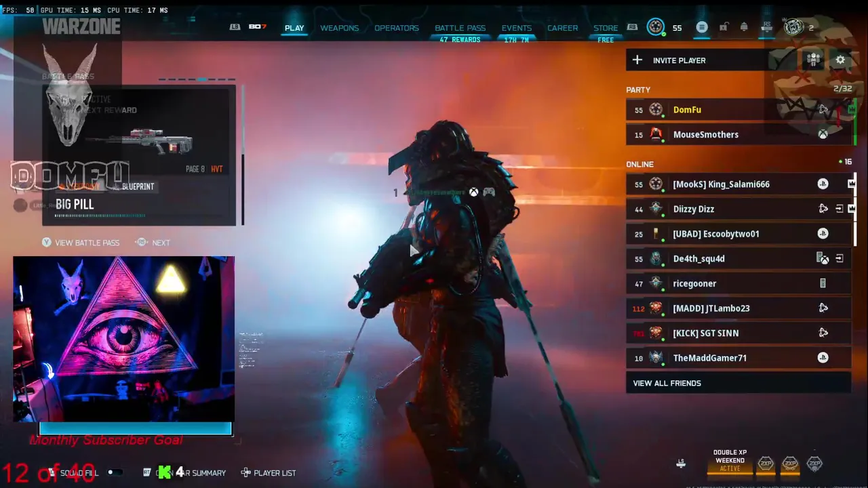Click the Monthly Subscriber Goal progress bar
Screen dimensions: 868x488
(x=136, y=428)
